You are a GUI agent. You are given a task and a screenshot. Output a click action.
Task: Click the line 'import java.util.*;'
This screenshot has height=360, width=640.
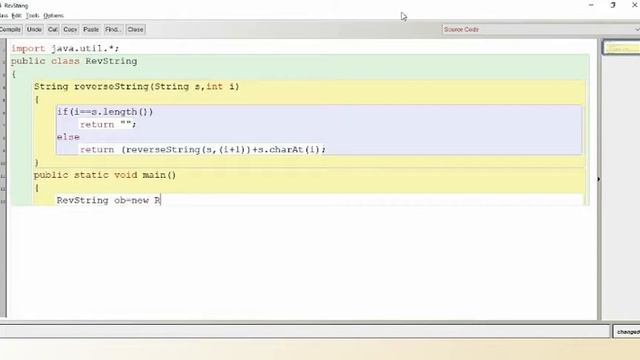coord(65,48)
